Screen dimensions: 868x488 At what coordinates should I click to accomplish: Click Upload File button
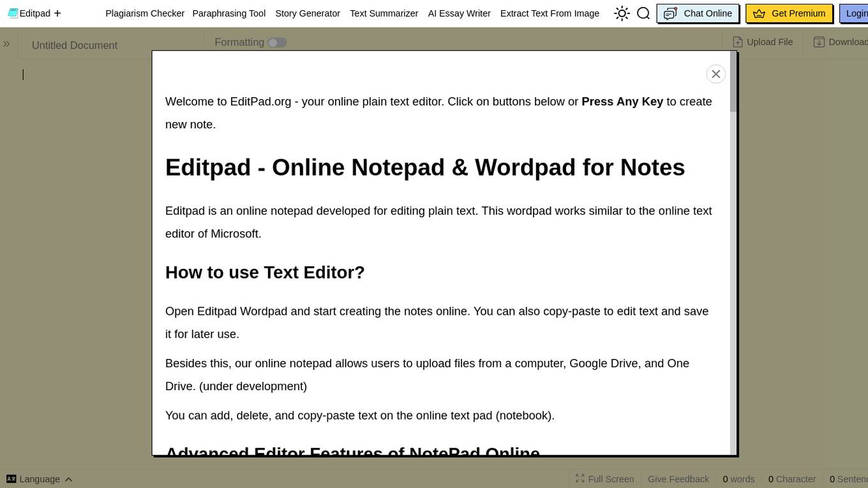click(763, 42)
